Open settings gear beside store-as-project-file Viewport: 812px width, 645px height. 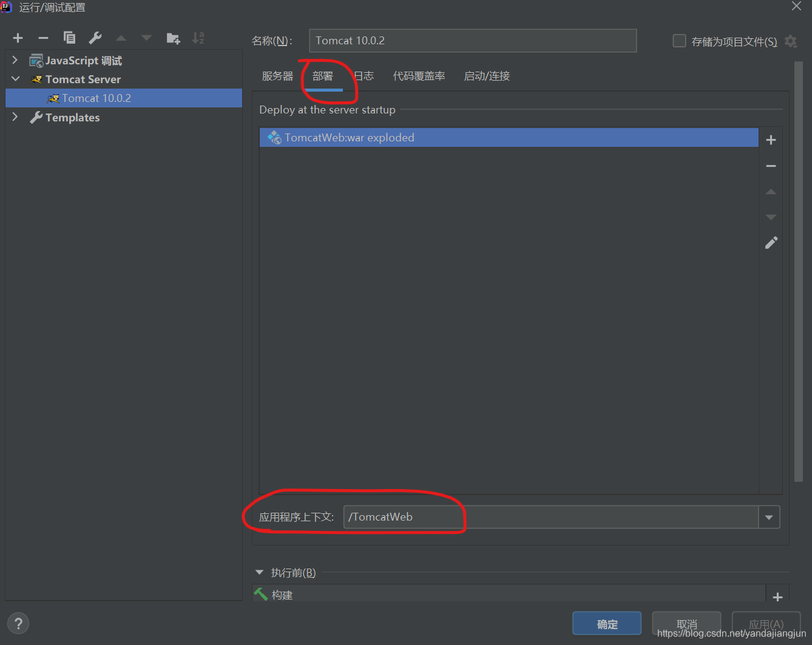tap(790, 41)
